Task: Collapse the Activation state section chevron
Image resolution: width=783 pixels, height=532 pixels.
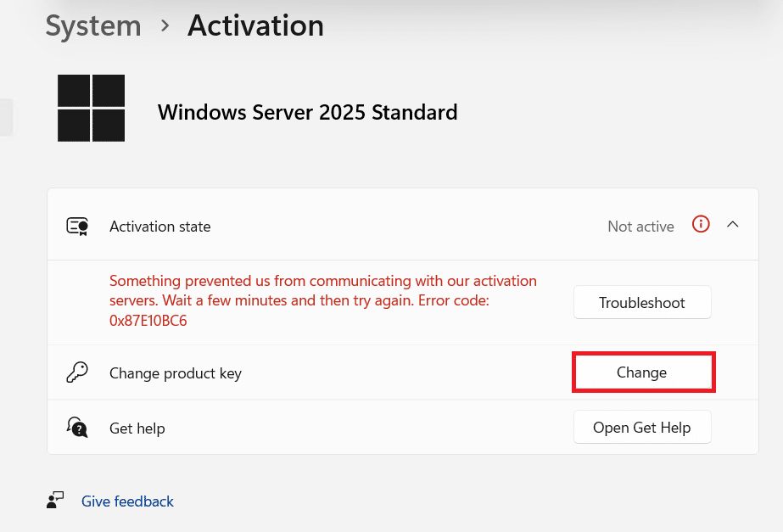Action: [x=733, y=225]
